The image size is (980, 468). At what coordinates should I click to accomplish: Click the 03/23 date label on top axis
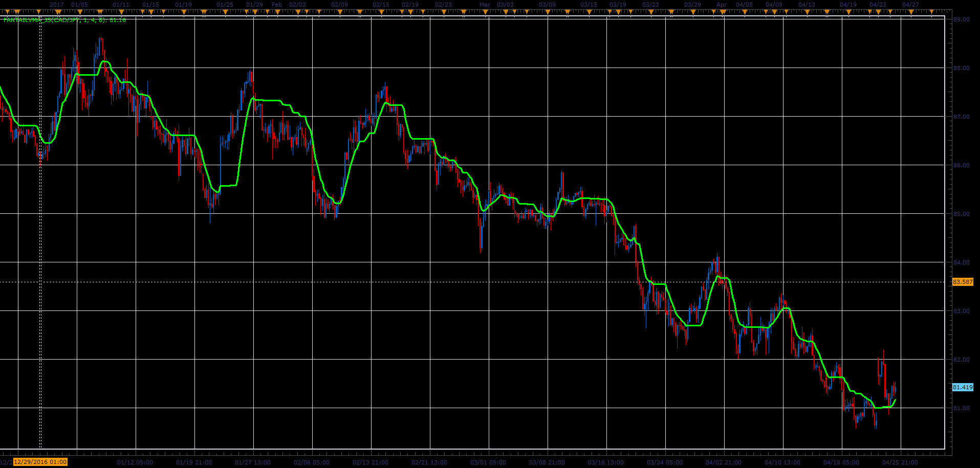pos(650,5)
